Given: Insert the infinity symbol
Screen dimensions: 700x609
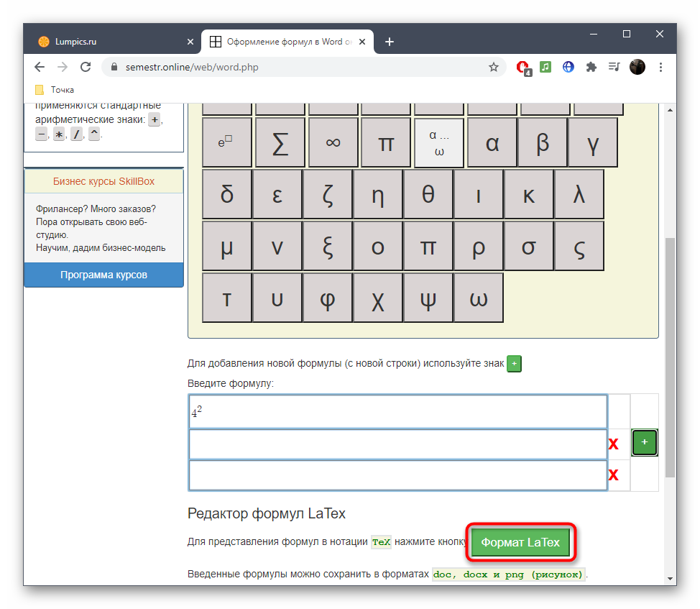Looking at the screenshot, I should tap(333, 142).
